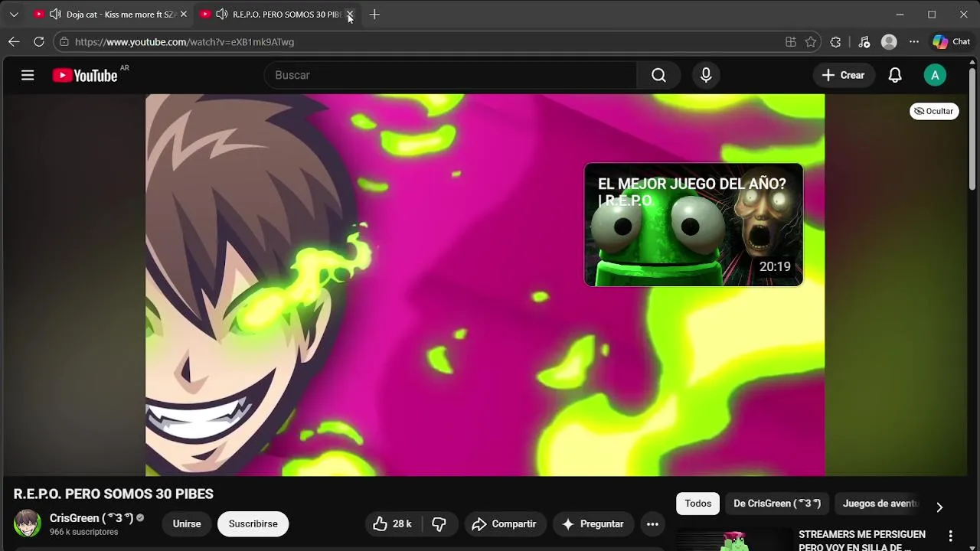Subscribe with the Suscribirse button
The image size is (980, 551).
point(253,524)
